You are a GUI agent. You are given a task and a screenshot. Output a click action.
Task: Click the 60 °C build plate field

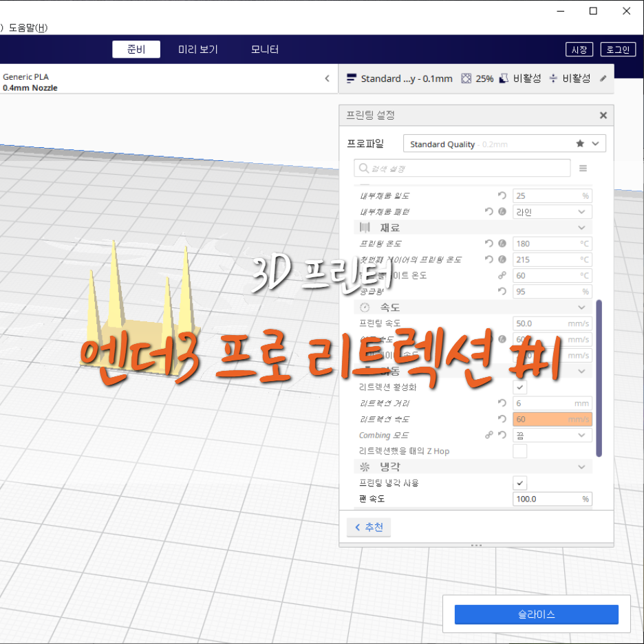(x=552, y=276)
